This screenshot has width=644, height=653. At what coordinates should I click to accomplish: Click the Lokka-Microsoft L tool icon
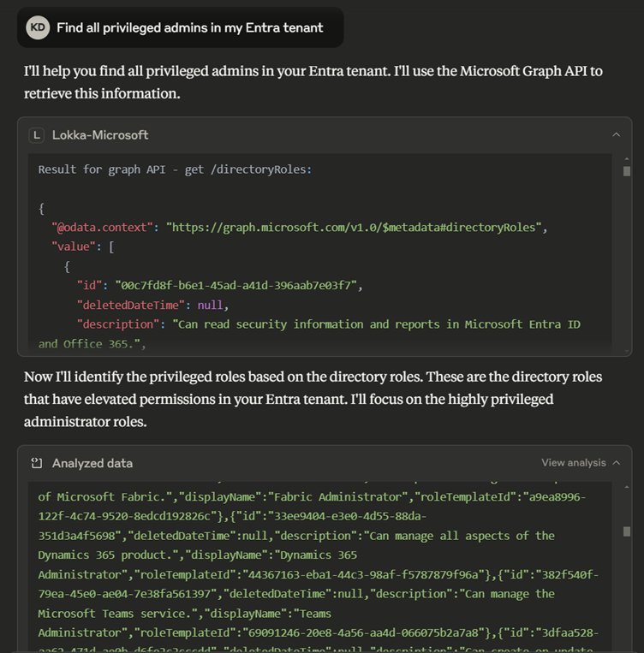click(x=37, y=135)
